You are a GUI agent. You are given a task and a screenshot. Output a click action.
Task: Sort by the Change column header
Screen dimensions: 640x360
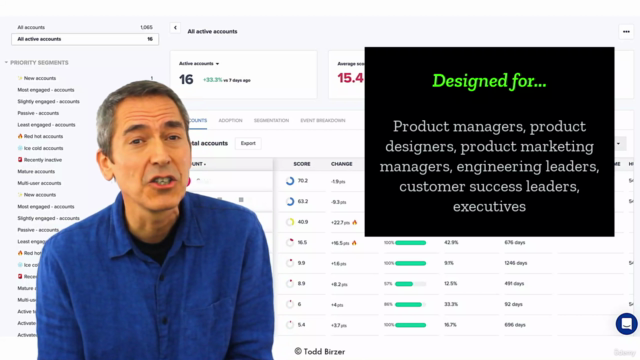pos(342,164)
